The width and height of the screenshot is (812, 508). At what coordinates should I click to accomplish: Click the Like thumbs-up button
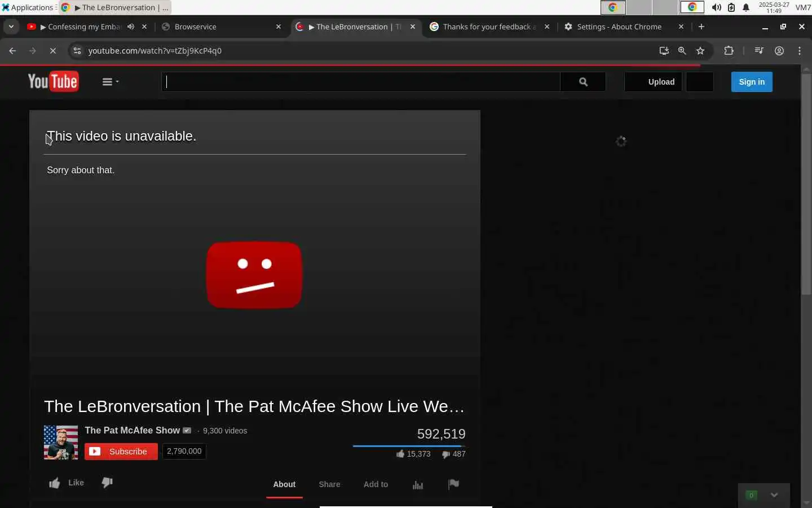point(67,483)
